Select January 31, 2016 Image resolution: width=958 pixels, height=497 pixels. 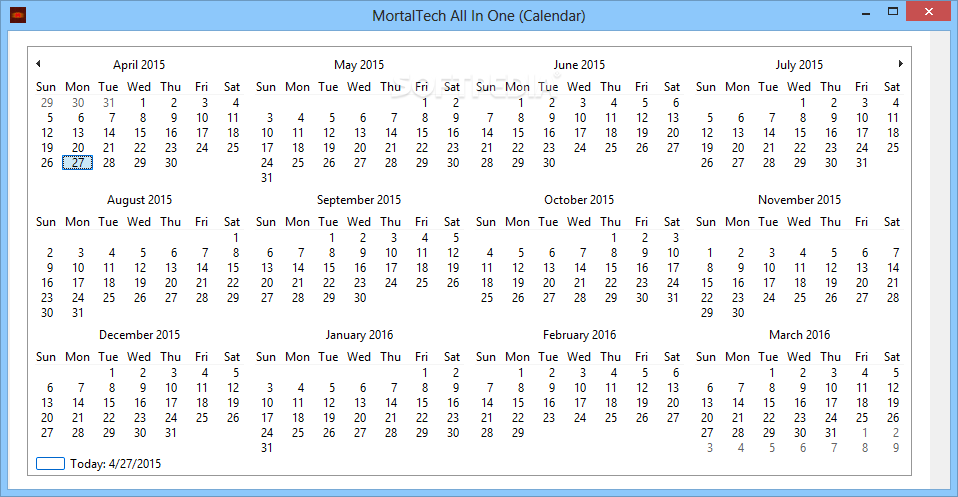coord(266,448)
